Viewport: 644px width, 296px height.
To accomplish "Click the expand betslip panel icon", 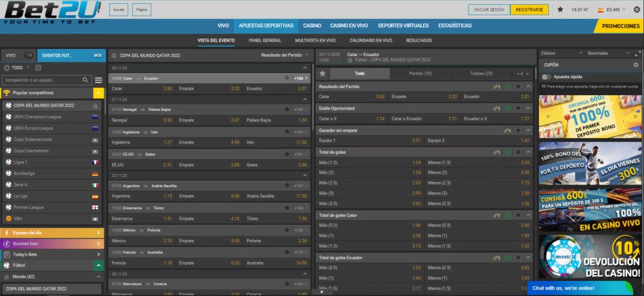I will click(636, 54).
